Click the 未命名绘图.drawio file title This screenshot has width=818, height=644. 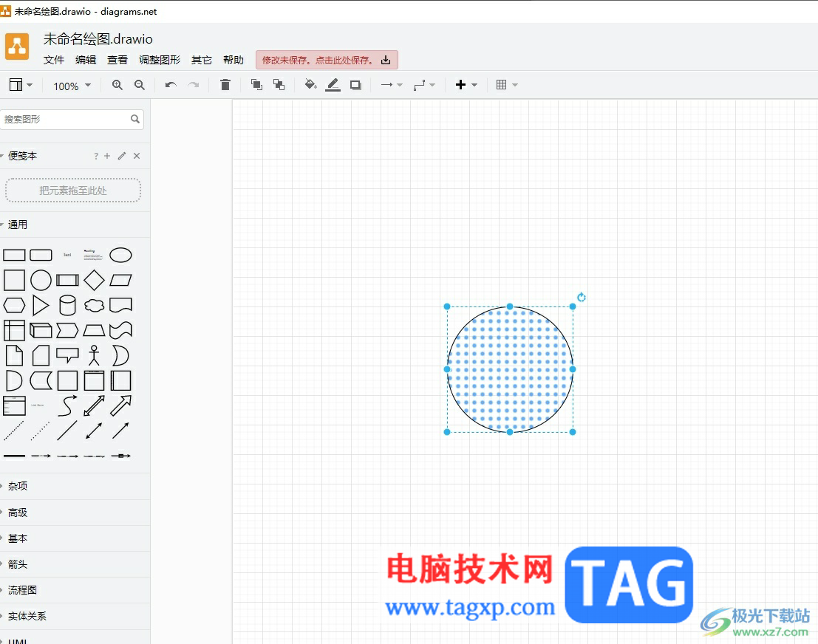[98, 39]
